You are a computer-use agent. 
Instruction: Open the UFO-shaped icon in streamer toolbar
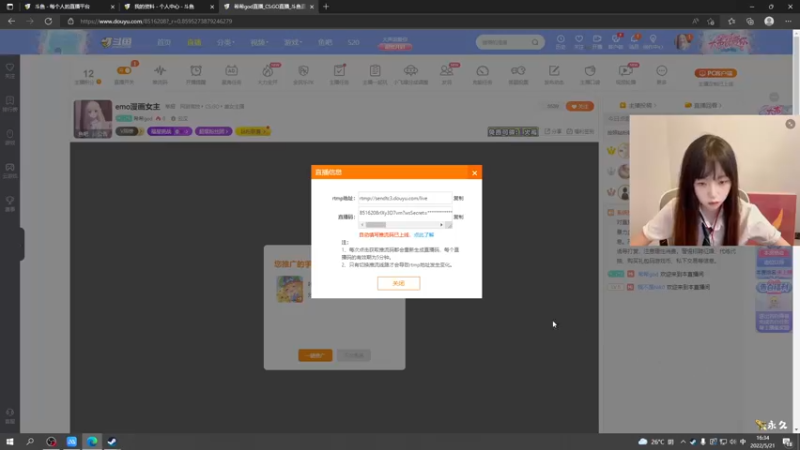pyautogui.click(x=411, y=71)
